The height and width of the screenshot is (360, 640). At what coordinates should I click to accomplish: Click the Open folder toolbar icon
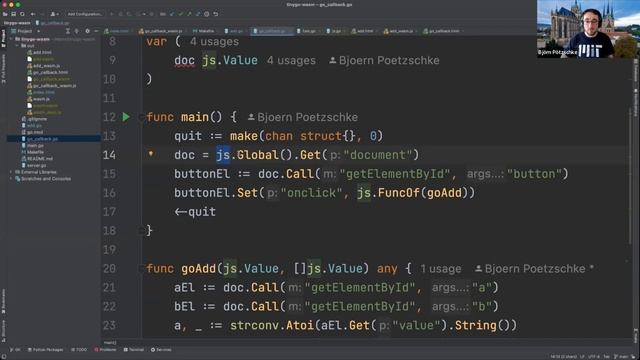5,14
